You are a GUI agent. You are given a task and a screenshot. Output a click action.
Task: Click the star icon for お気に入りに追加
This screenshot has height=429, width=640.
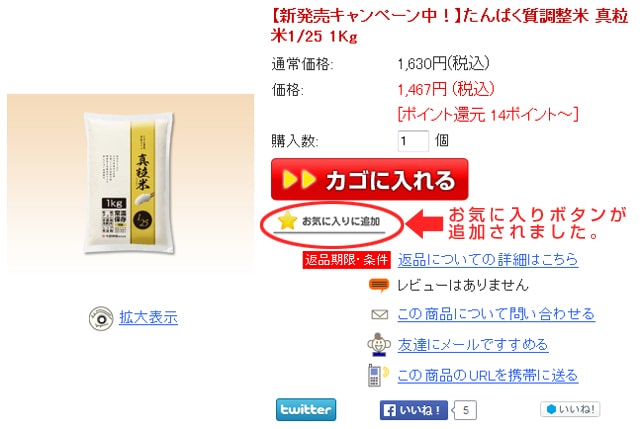click(287, 220)
